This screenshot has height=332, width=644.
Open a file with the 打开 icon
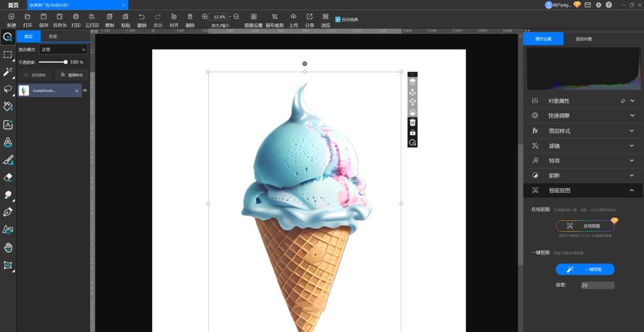click(x=27, y=17)
